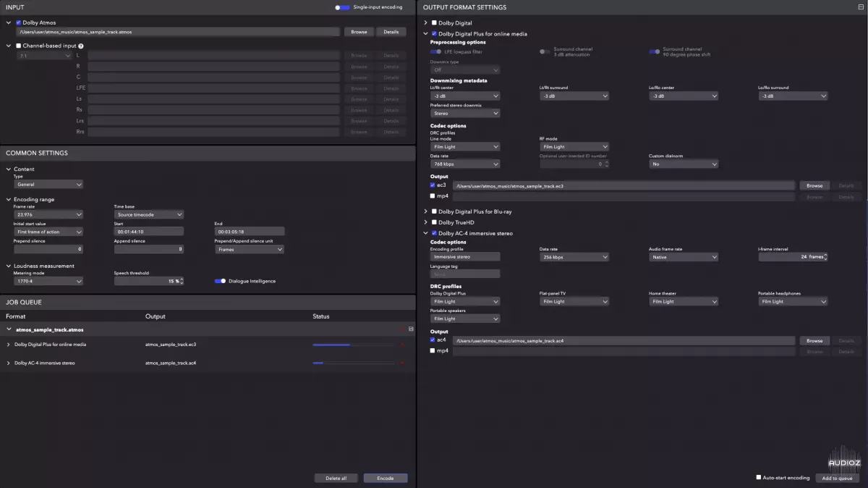Expand the Dolby Digital output format
The height and width of the screenshot is (488, 868).
425,23
